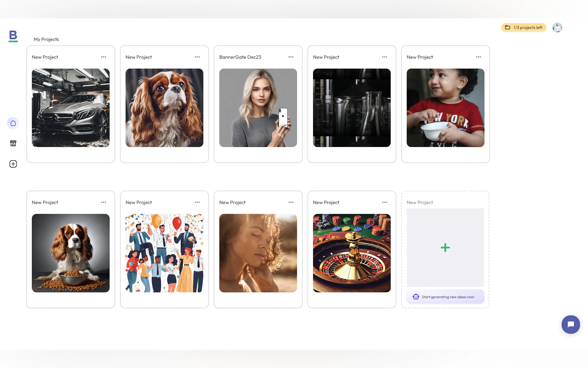The image size is (588, 368).
Task: Open the lab glassware project thumbnail
Action: point(351,108)
